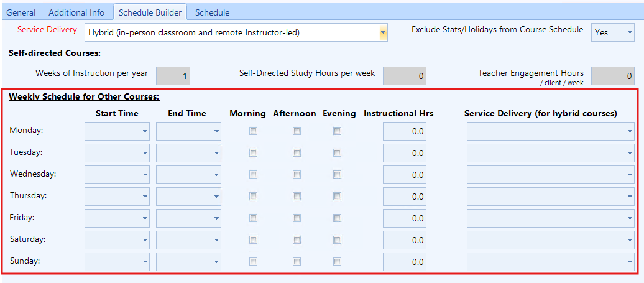Screen dimensions: 644x283
Task: Check Tuesday Morning checkbox
Action: [x=254, y=153]
